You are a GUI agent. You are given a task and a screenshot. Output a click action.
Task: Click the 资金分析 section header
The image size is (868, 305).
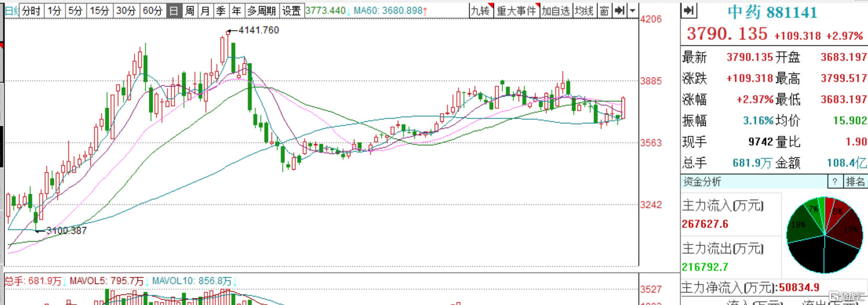(x=702, y=182)
